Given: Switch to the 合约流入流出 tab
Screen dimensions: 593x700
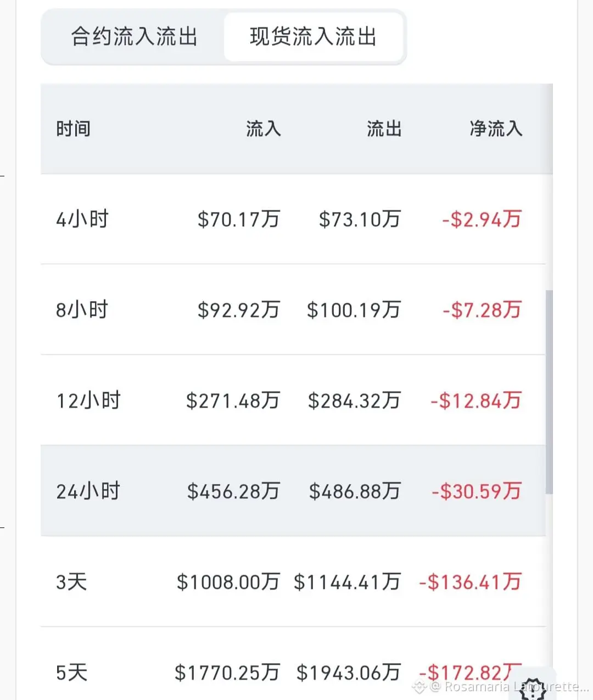Looking at the screenshot, I should pyautogui.click(x=134, y=37).
